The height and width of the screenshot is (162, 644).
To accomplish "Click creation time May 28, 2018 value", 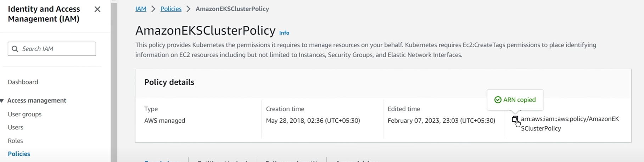I will tap(313, 121).
